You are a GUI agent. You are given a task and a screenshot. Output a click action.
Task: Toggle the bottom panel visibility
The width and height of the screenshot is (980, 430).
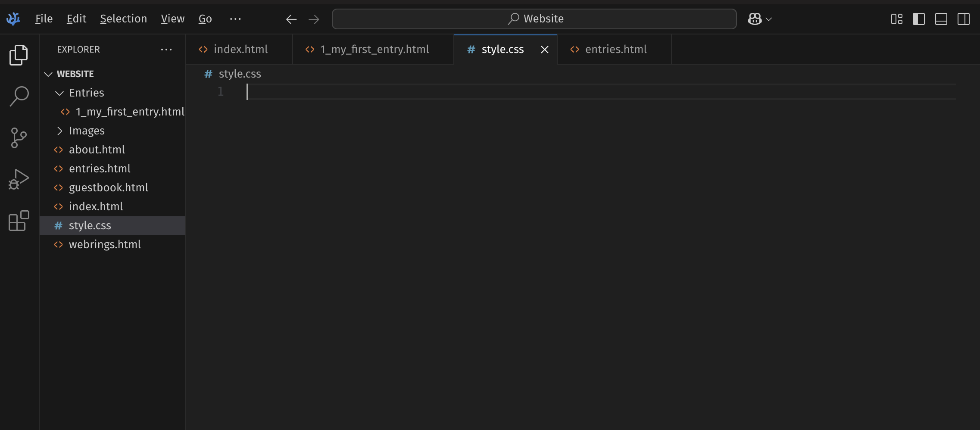pyautogui.click(x=941, y=19)
